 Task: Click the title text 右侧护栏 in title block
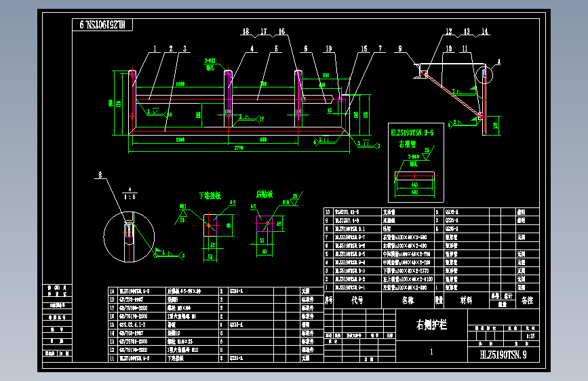(431, 324)
